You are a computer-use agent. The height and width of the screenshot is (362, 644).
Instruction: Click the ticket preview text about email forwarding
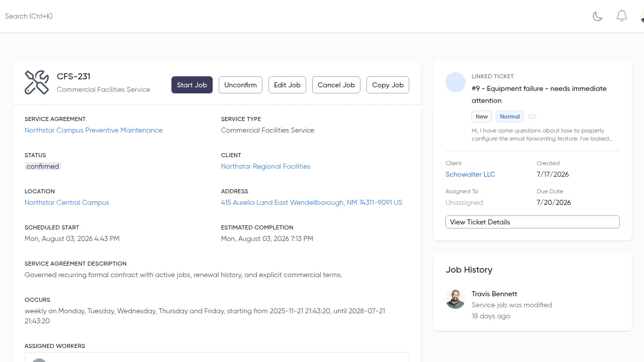(542, 135)
